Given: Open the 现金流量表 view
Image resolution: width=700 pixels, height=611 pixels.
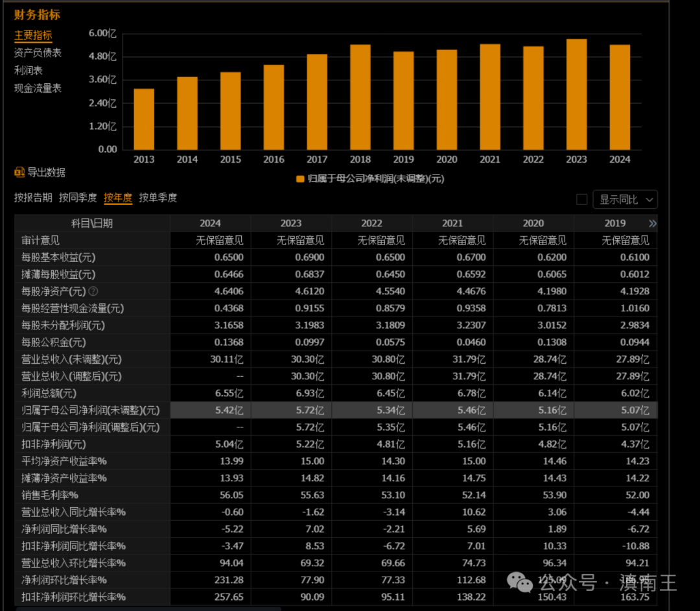Looking at the screenshot, I should coord(38,88).
